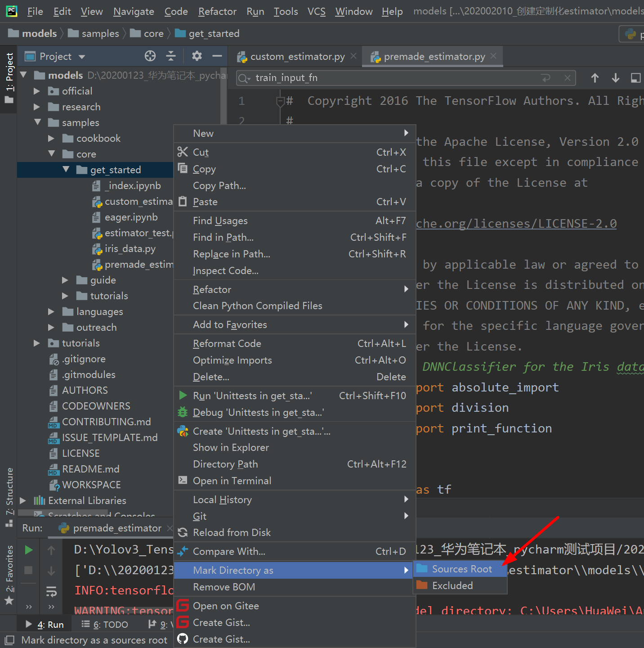Jump to next search occurrence
644x648 pixels.
point(615,78)
